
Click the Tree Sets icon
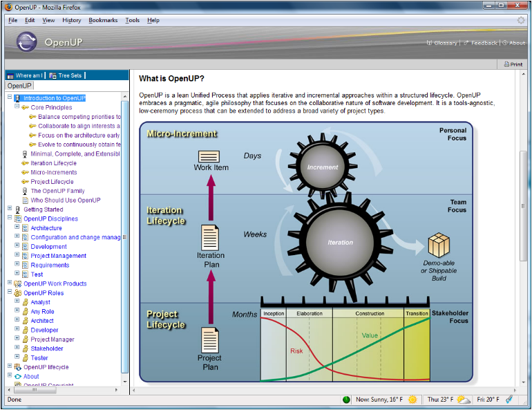pyautogui.click(x=53, y=75)
